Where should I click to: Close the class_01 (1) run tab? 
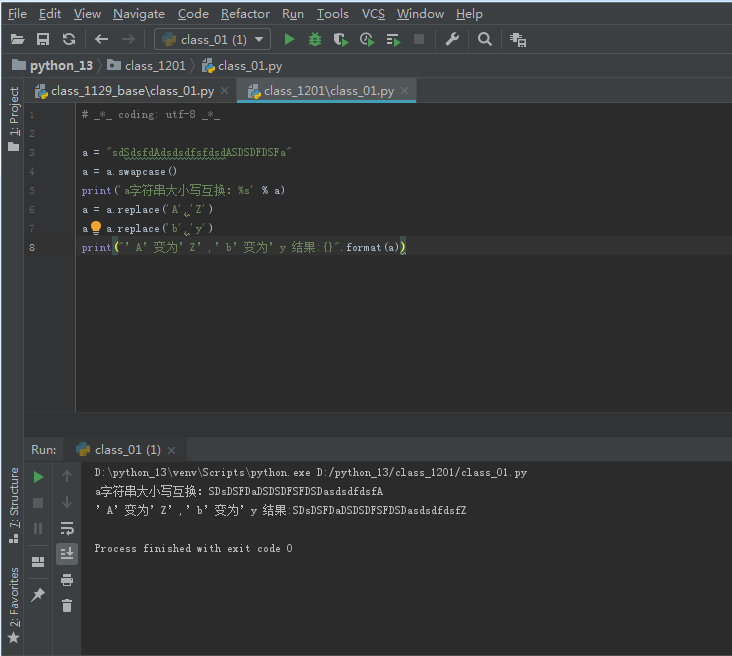point(172,450)
